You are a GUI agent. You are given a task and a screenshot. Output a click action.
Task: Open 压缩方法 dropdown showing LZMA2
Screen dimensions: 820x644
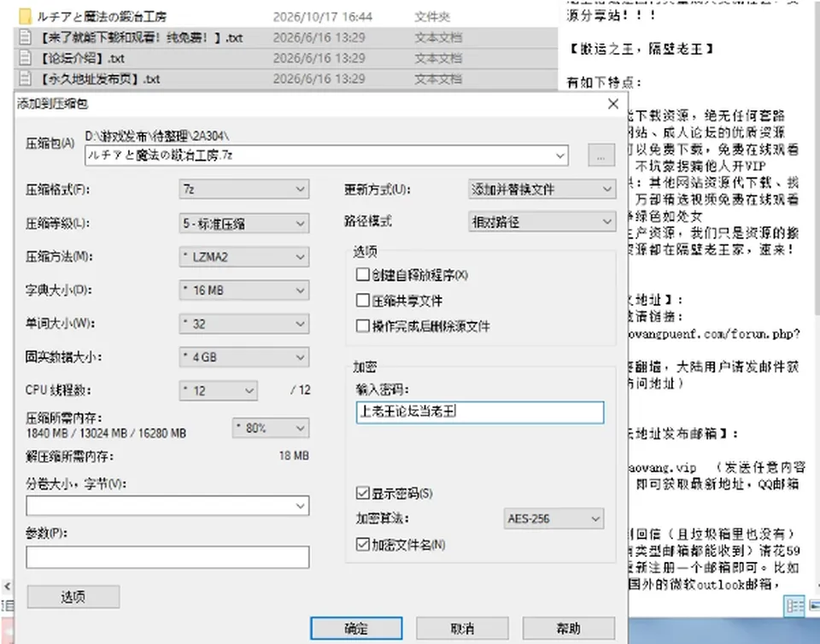244,256
